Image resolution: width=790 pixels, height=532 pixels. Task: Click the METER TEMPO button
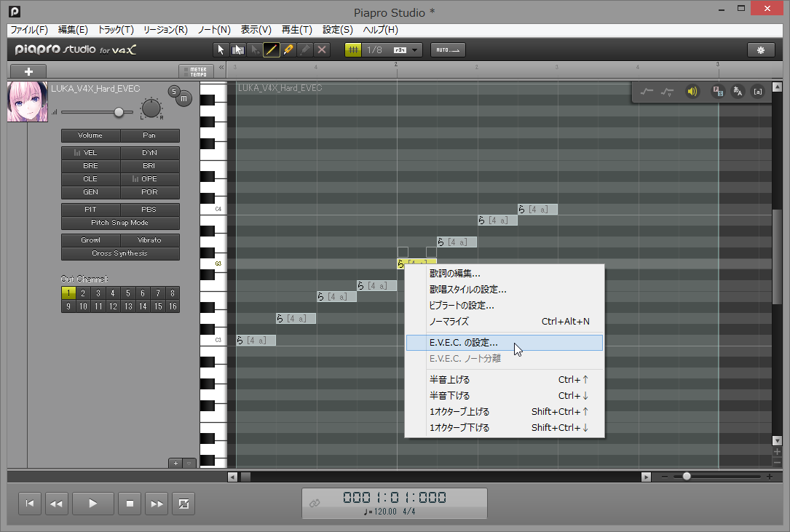[197, 71]
